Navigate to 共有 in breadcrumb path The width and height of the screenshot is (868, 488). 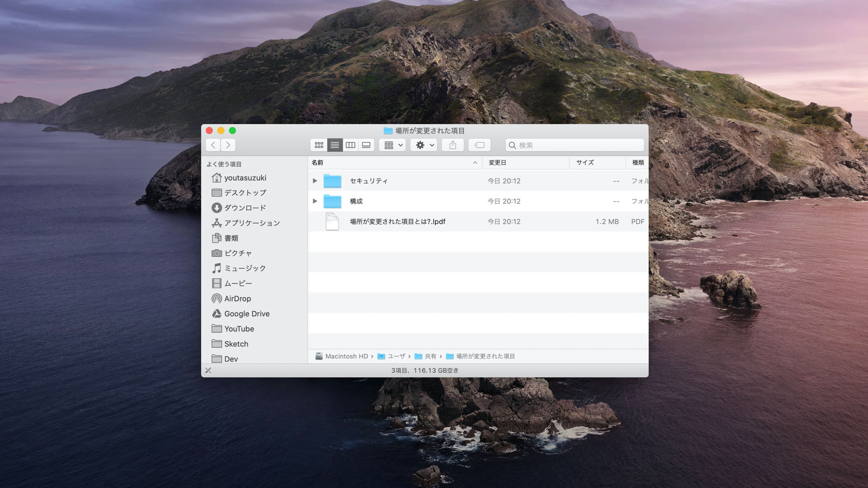(430, 357)
